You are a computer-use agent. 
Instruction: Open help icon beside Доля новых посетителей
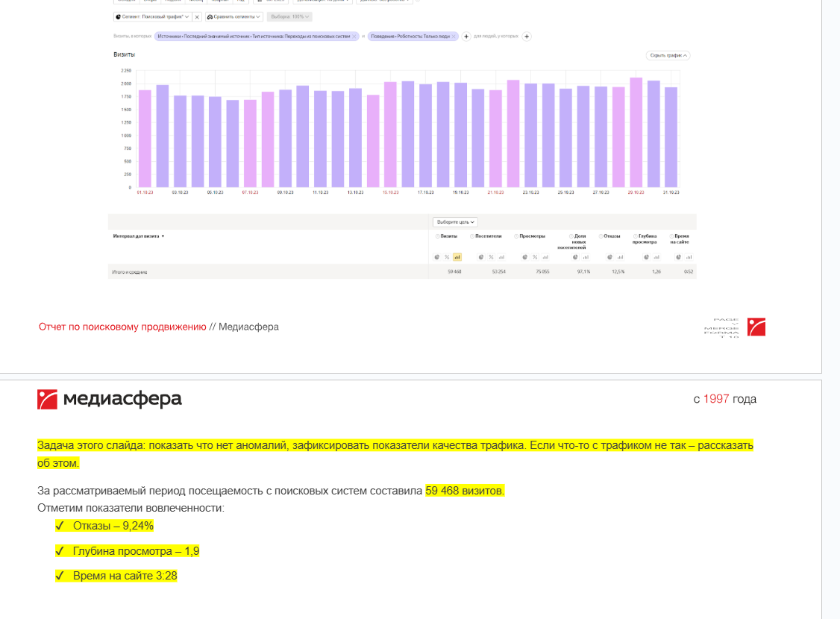tap(571, 236)
